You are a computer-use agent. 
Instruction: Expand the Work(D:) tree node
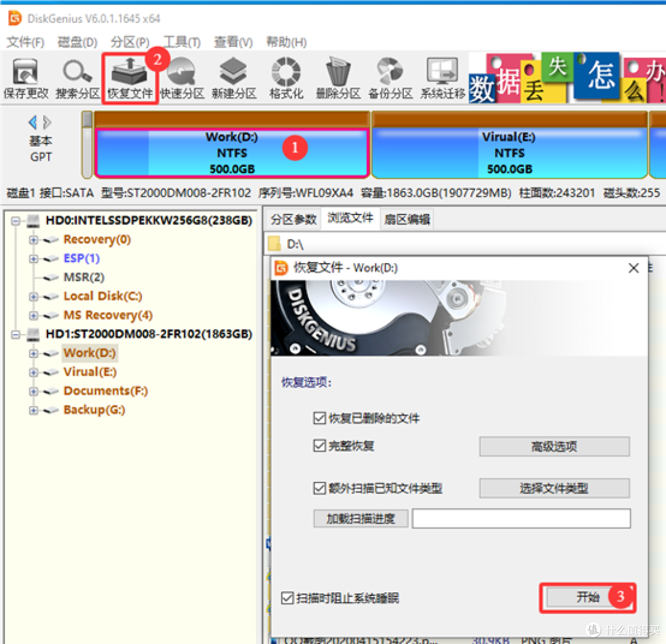pyautogui.click(x=33, y=353)
